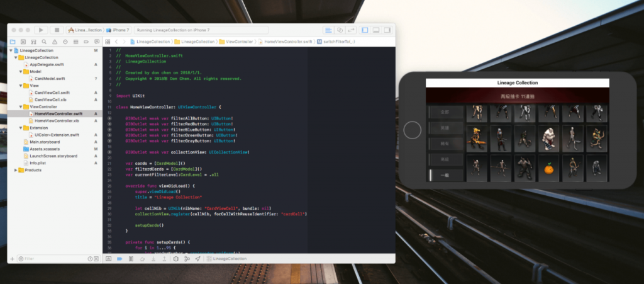Viewport: 644px width, 284px height.
Task: Collapse the View folder
Action: point(21,86)
